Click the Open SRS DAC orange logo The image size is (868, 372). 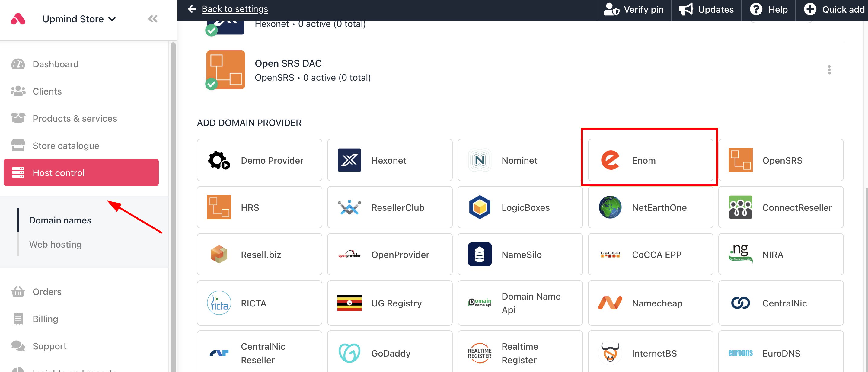point(225,70)
